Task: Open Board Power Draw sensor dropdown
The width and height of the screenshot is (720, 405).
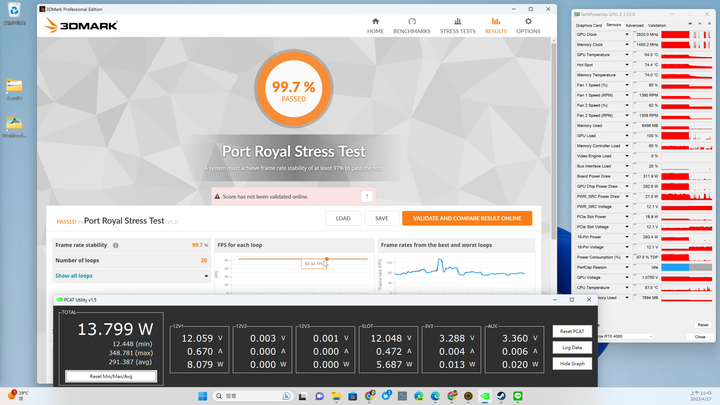Action: pos(627,176)
